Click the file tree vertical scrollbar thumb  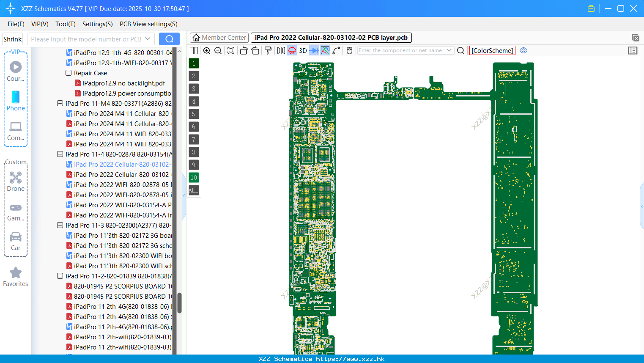click(x=179, y=303)
